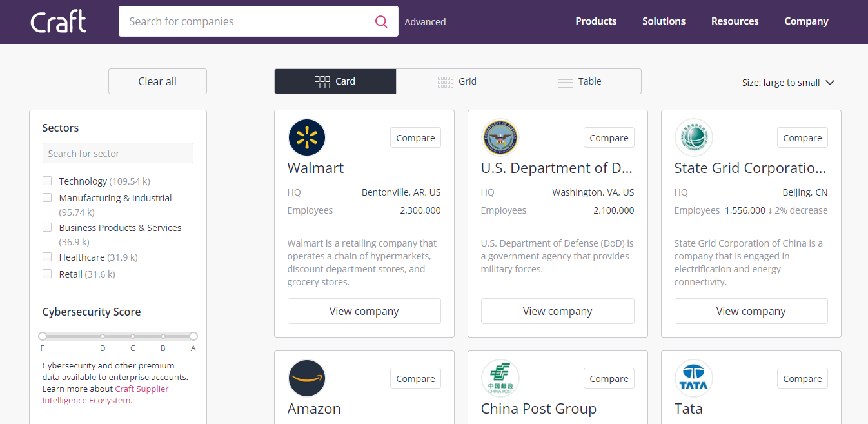Screen dimensions: 868x424
Task: Select the Walmart company logo
Action: coord(306,137)
